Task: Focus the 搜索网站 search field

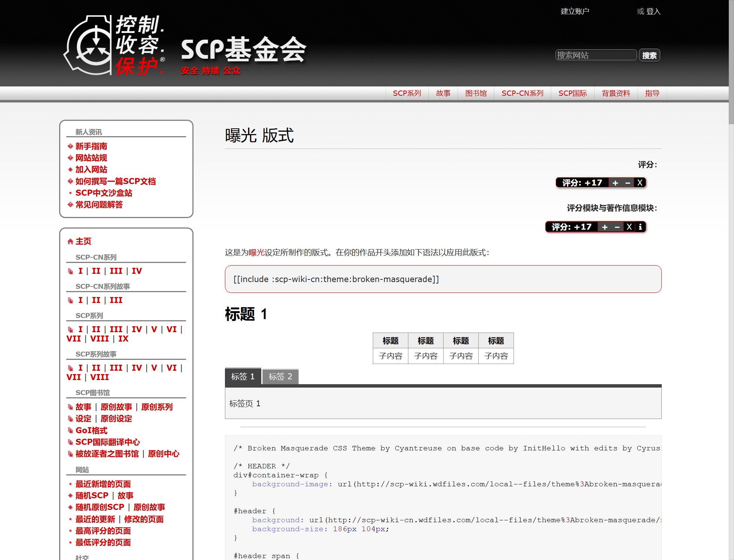Action: pos(596,55)
